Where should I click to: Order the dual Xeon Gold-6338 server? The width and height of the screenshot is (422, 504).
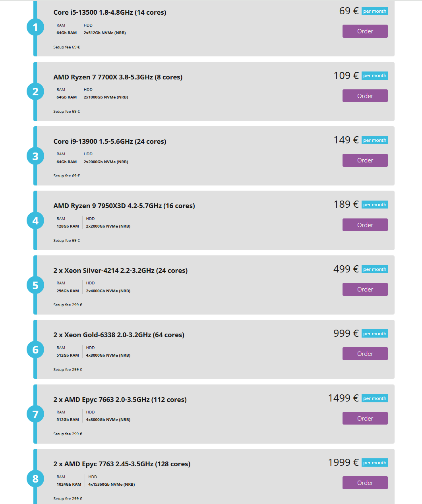(x=365, y=354)
